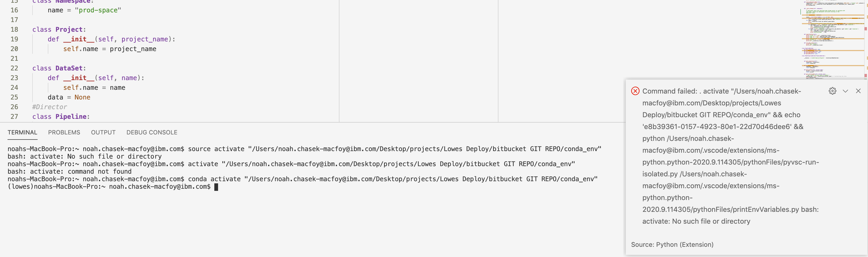Click the Source: Python (Extension) link

point(672,245)
